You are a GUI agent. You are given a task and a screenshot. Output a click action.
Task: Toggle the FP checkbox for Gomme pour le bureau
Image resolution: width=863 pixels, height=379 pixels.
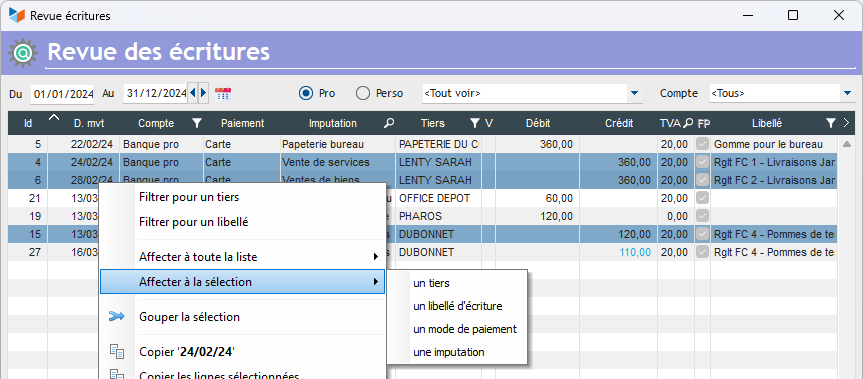click(702, 145)
